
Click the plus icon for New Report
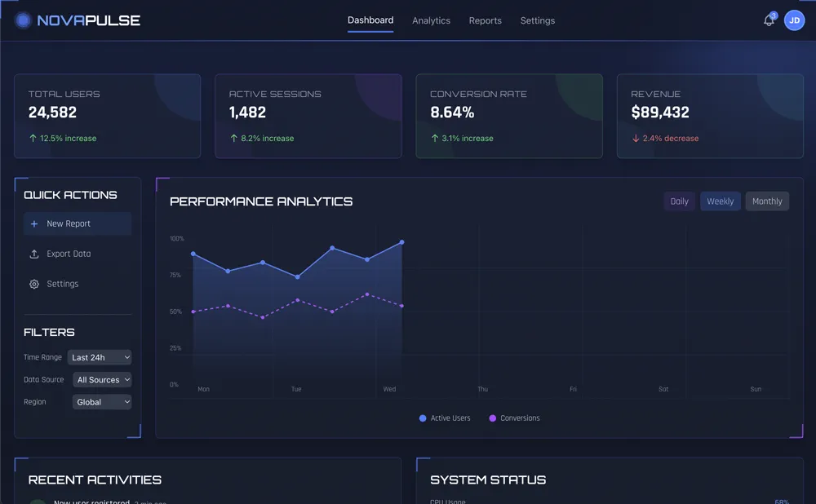tap(34, 223)
